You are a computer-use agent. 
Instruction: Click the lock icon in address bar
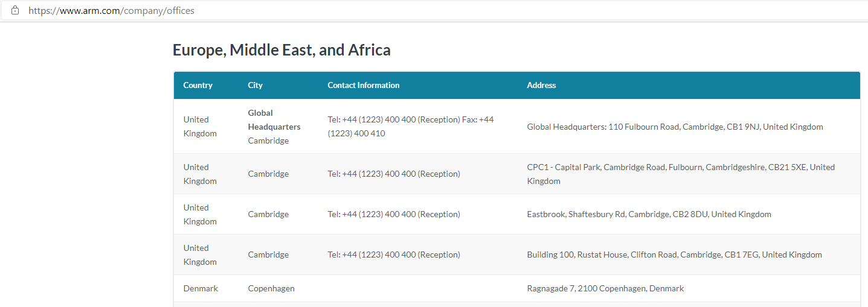click(x=15, y=10)
